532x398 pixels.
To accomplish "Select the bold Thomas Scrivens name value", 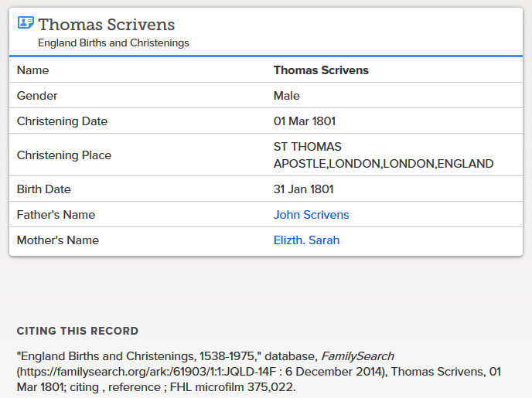I will pyautogui.click(x=321, y=70).
